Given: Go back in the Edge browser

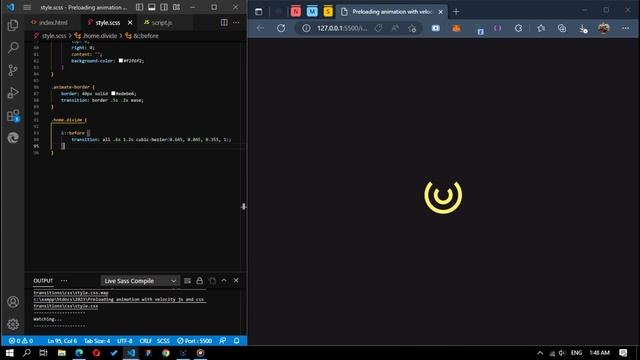Looking at the screenshot, I should coord(260,28).
